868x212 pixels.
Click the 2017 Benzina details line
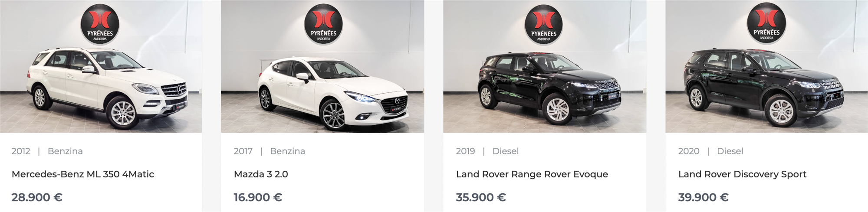pos(269,151)
